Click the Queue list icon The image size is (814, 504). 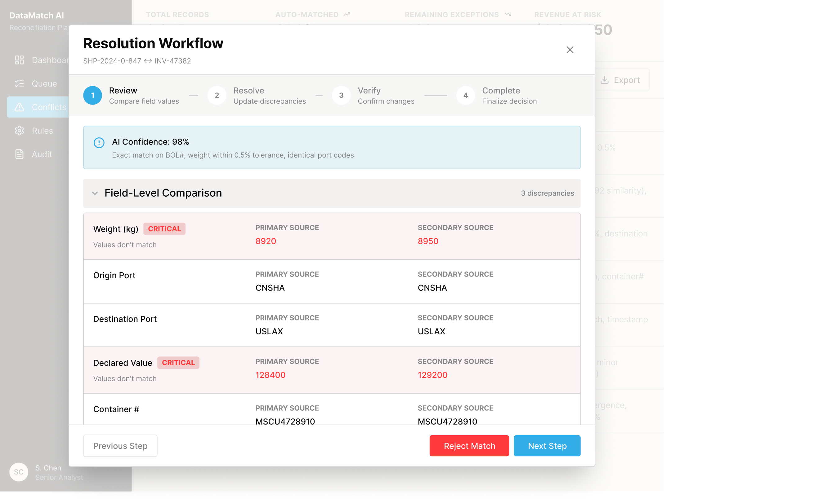19,84
